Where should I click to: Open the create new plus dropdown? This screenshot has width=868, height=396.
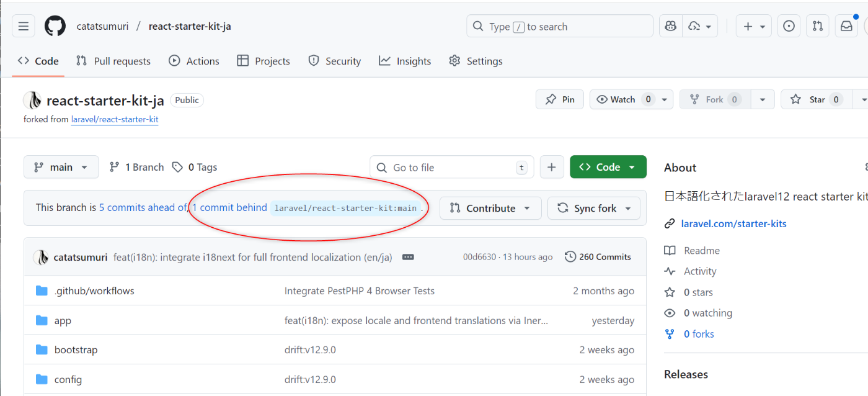point(754,26)
